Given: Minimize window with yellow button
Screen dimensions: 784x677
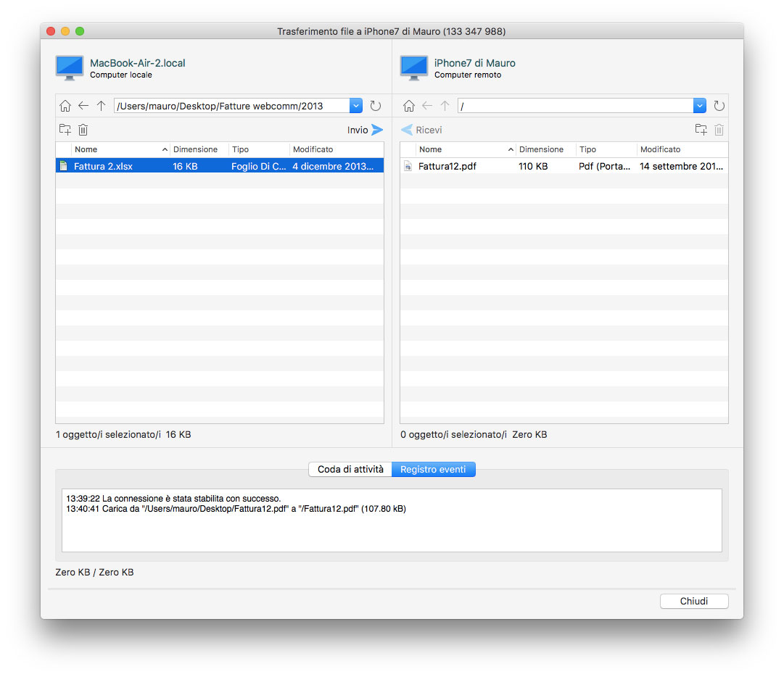Looking at the screenshot, I should [x=65, y=31].
